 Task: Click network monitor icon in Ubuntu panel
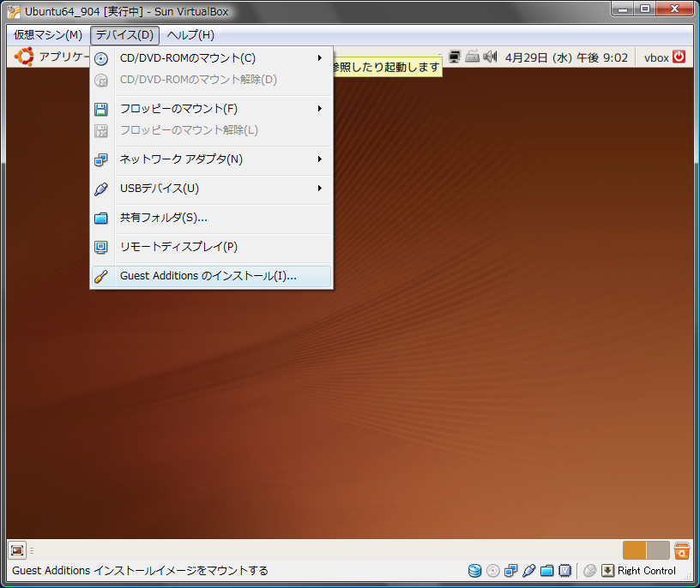click(455, 57)
